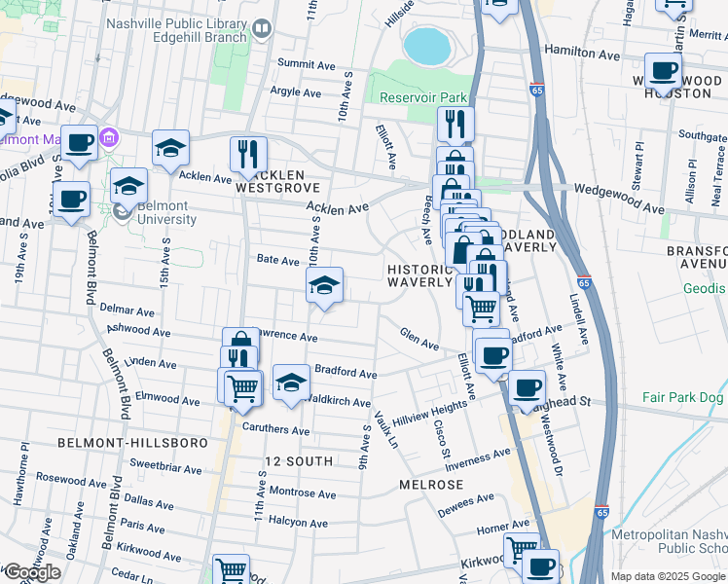Click the blue reservoir pond in Reservoir Park
Viewport: 728px width, 584px height.
click(427, 46)
